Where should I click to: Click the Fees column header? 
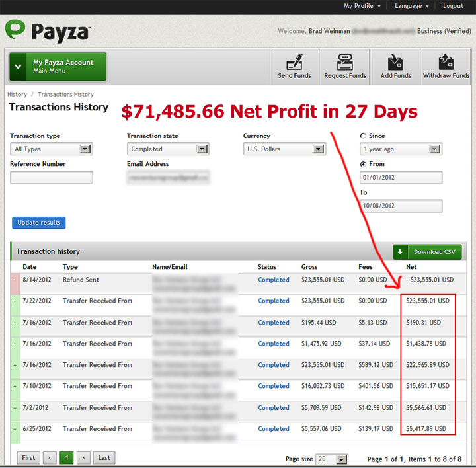coord(365,267)
